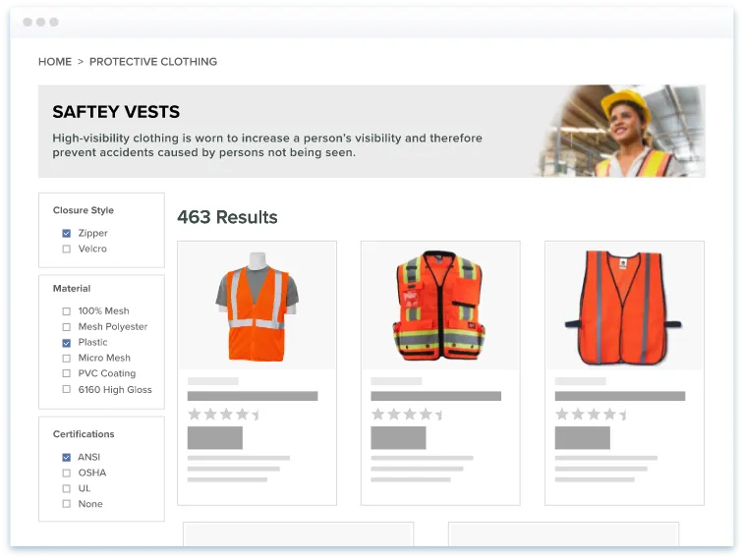Select the UL certification checkbox
Screen dimensions: 744x560
tap(67, 488)
